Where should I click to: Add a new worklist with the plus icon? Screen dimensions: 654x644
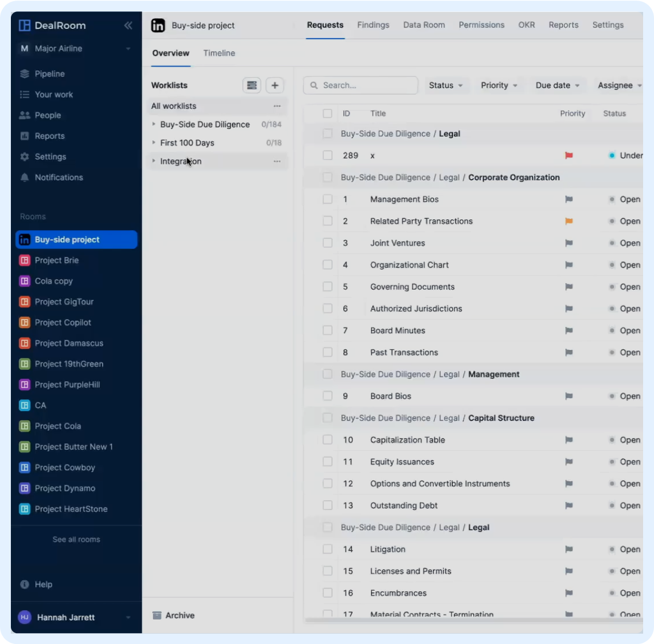[275, 85]
